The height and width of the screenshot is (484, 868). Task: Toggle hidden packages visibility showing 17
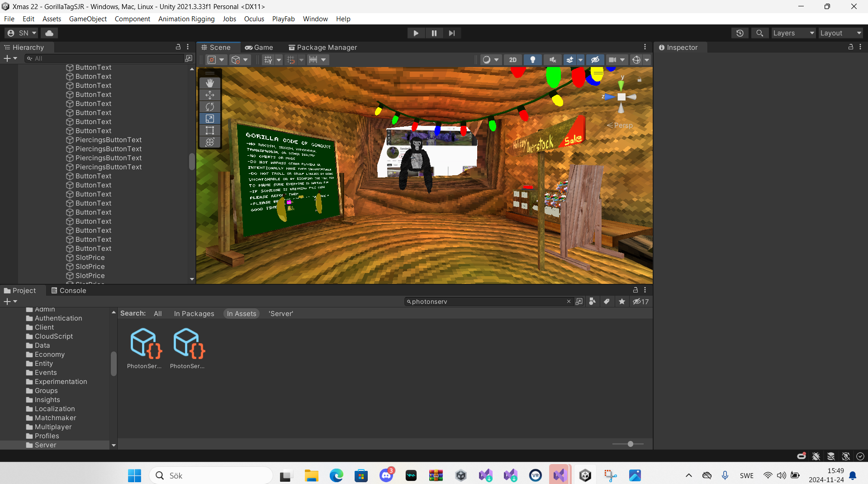tap(641, 302)
